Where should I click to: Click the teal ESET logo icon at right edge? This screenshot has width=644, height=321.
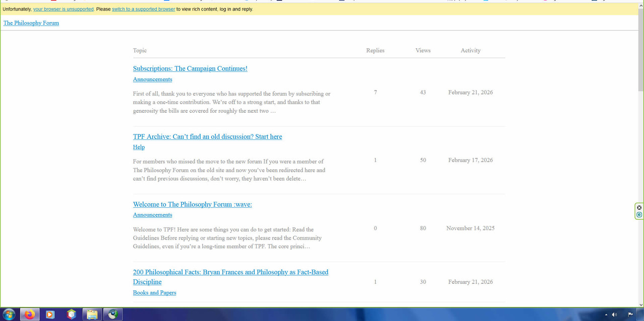click(x=639, y=215)
